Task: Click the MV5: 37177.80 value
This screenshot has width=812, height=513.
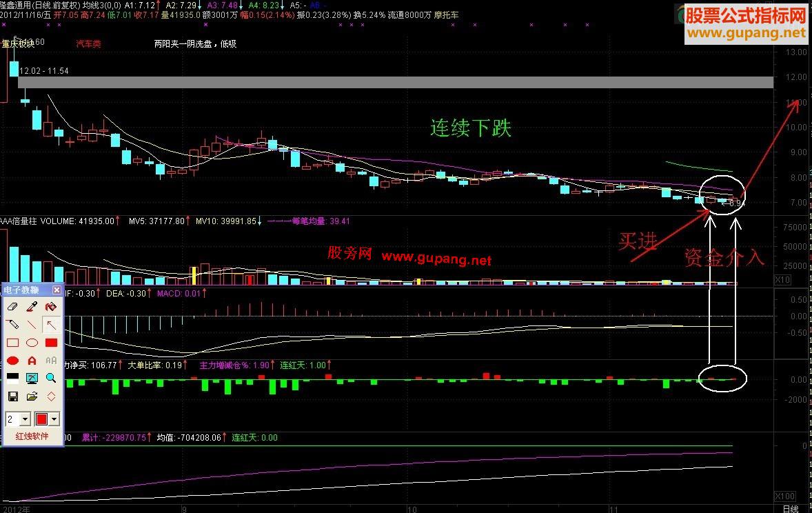Action: click(x=156, y=221)
